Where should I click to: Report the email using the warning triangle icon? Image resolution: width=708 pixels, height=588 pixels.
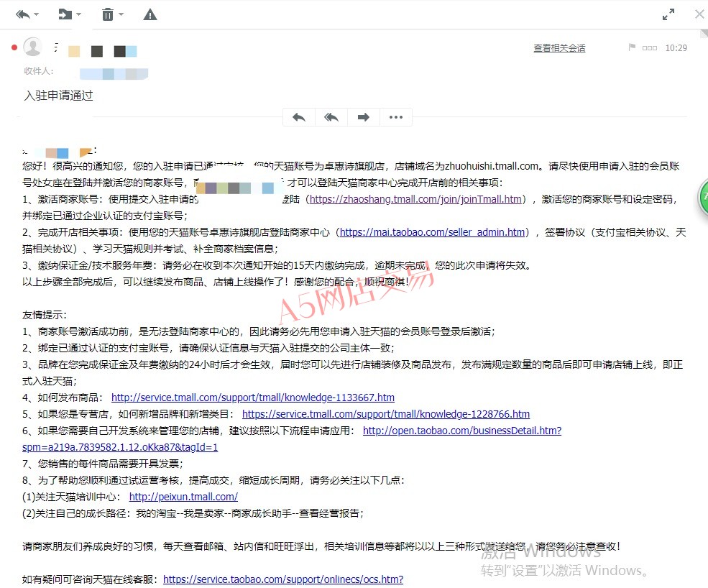150,15
